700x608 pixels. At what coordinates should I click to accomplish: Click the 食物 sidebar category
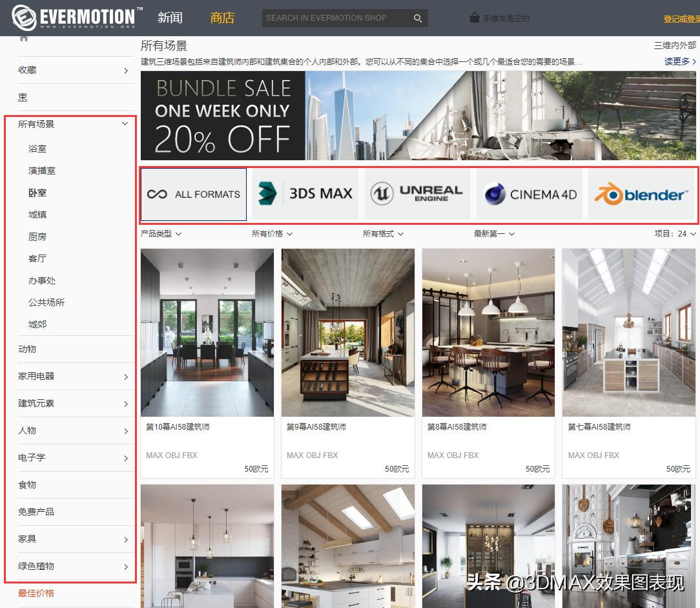(27, 485)
